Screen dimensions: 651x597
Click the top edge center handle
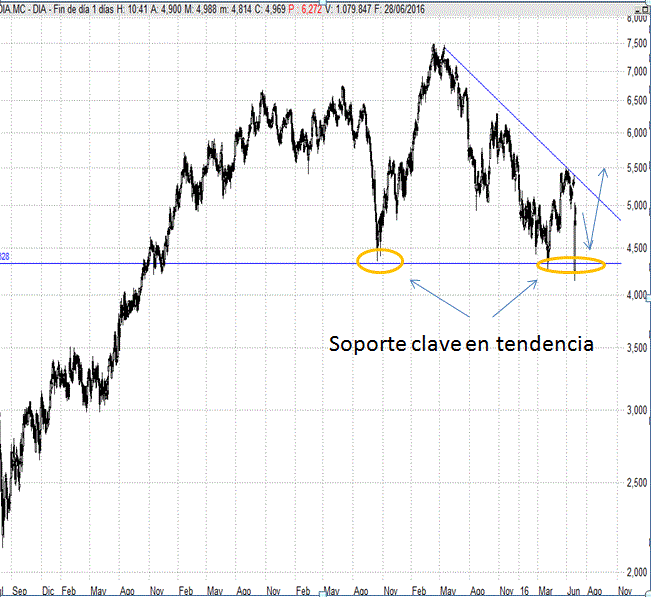[325, 1]
